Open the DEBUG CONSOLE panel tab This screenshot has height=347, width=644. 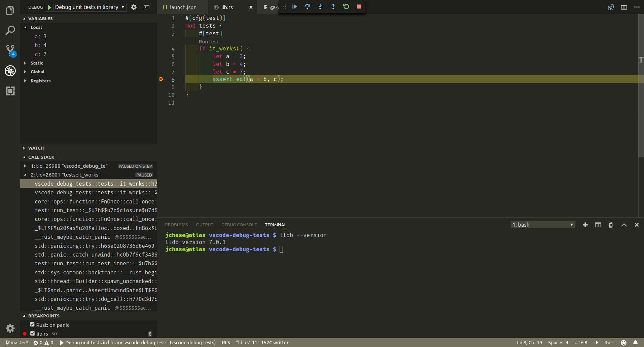coord(239,225)
